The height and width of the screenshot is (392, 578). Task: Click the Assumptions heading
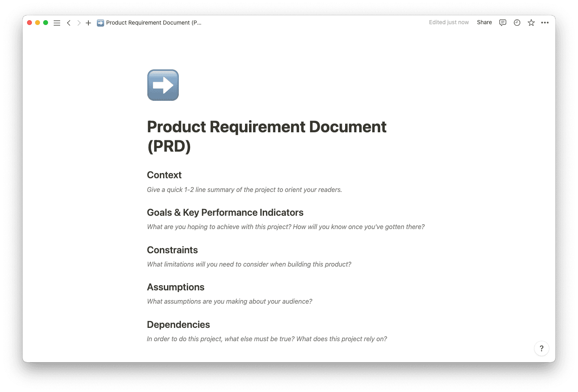176,287
